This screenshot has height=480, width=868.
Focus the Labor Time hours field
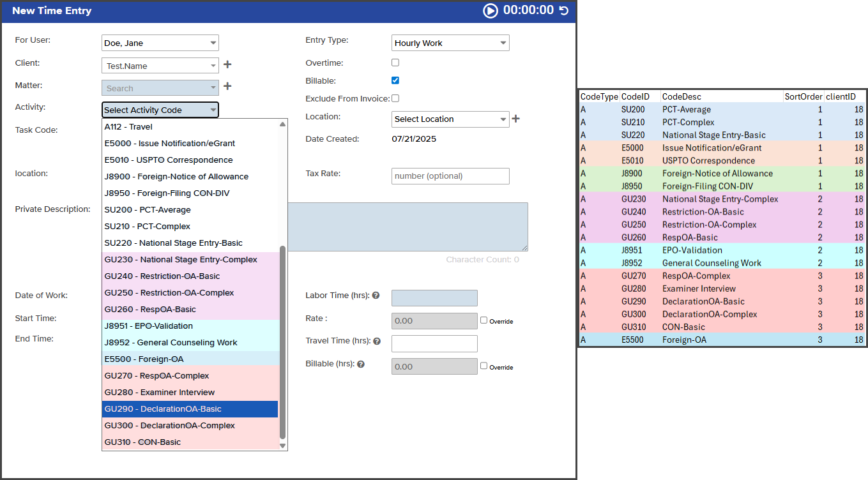tap(434, 298)
